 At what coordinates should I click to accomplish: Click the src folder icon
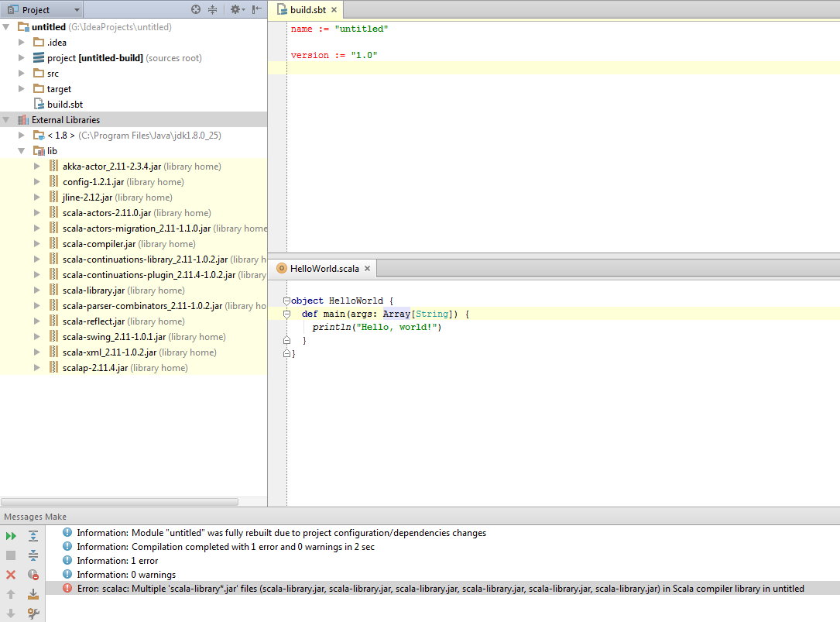[x=39, y=73]
